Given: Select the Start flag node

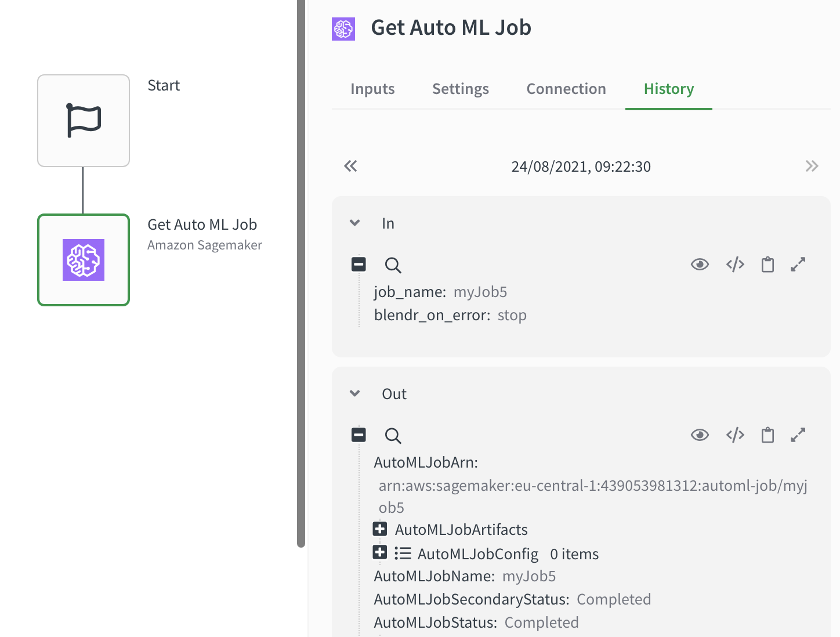Looking at the screenshot, I should coord(84,121).
